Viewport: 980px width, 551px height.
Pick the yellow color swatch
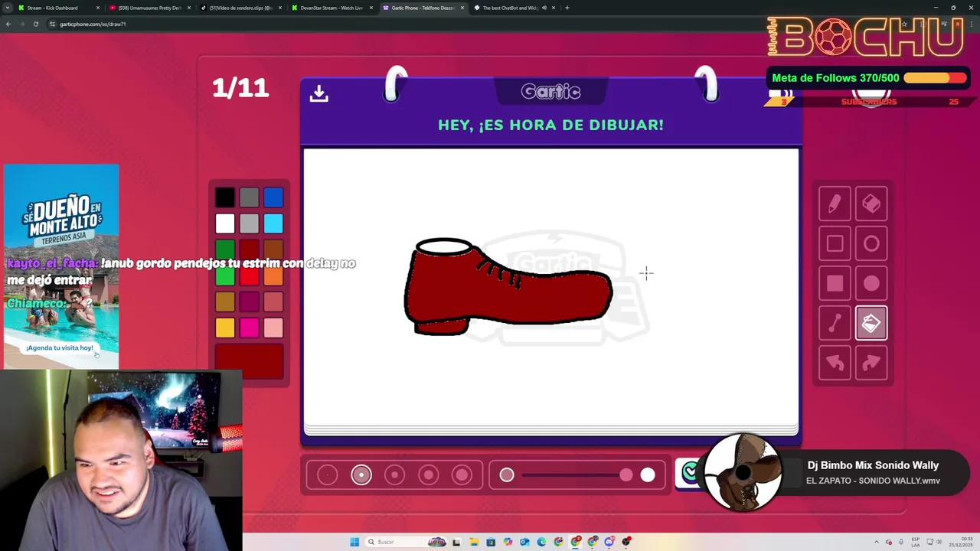(x=224, y=328)
